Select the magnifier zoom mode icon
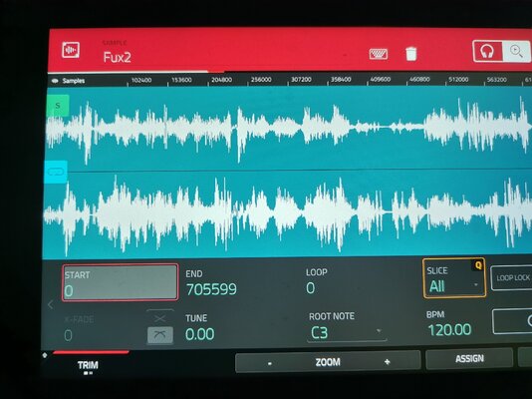532x399 pixels. 516,52
